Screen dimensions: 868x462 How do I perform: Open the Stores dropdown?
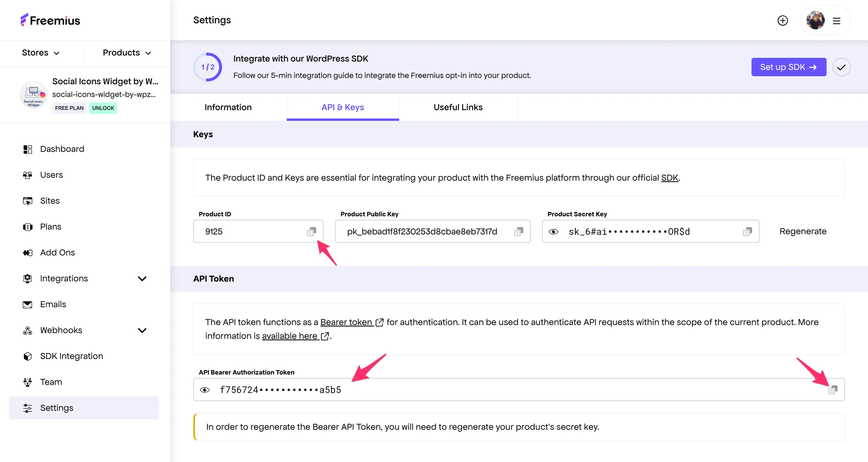[x=41, y=53]
